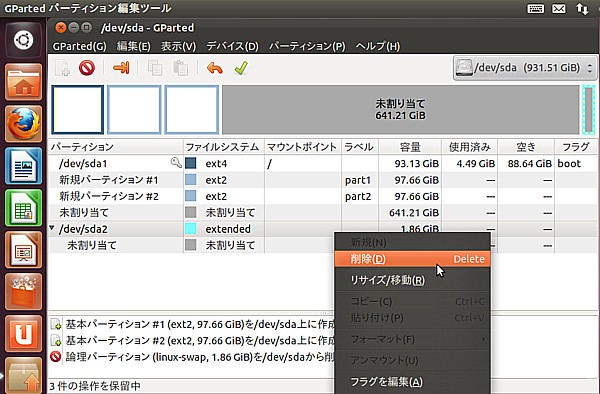Click the dark blue ext4 color swatch
The width and height of the screenshot is (600, 394).
[x=191, y=163]
